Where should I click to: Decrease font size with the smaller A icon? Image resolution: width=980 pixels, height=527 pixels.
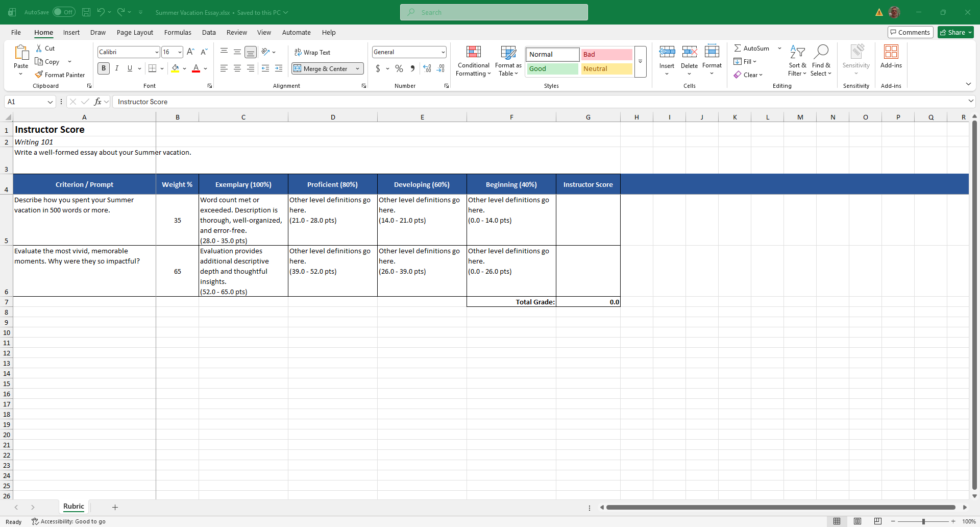point(204,52)
